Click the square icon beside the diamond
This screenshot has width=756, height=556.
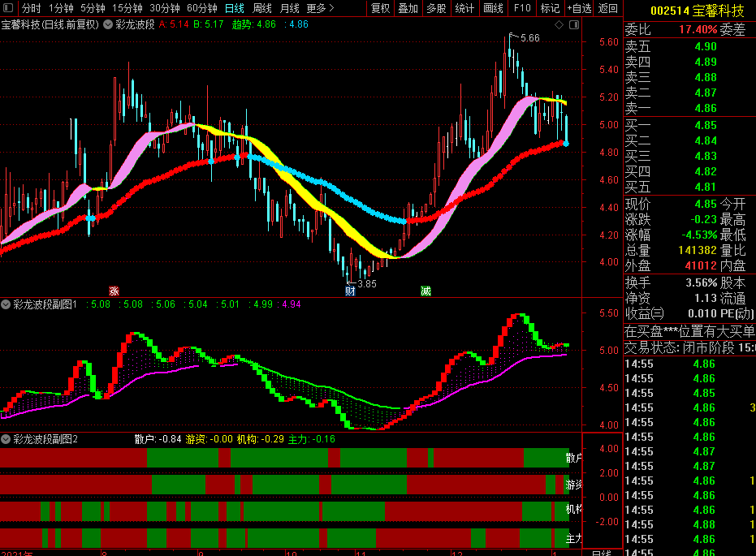click(x=572, y=25)
